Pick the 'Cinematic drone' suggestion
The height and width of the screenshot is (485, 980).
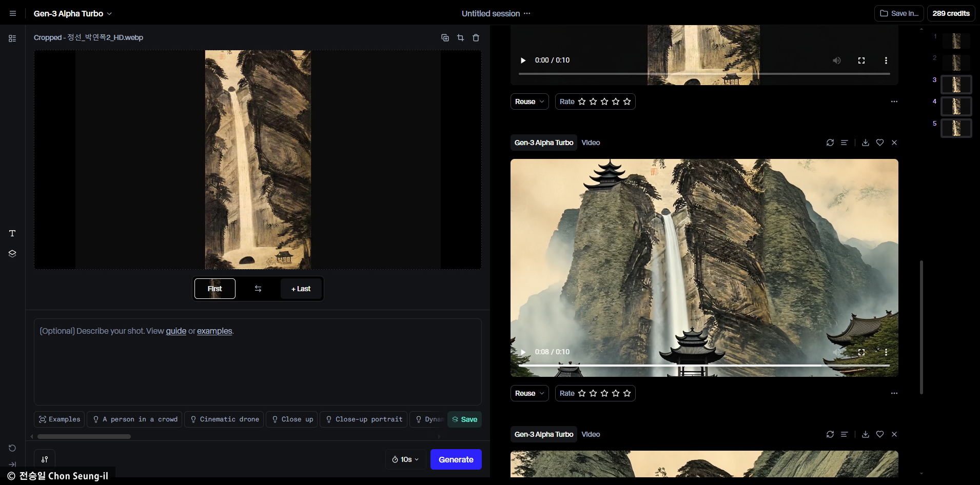coord(224,419)
